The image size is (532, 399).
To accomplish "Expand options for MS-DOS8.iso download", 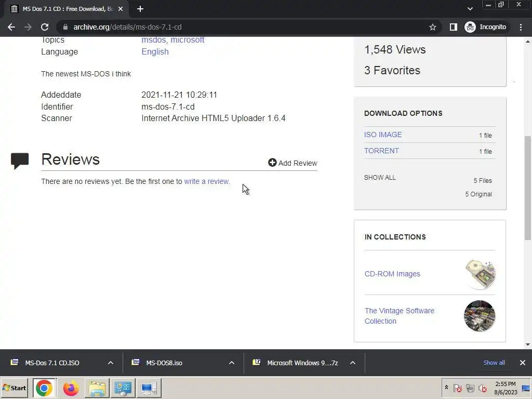I will point(232,363).
